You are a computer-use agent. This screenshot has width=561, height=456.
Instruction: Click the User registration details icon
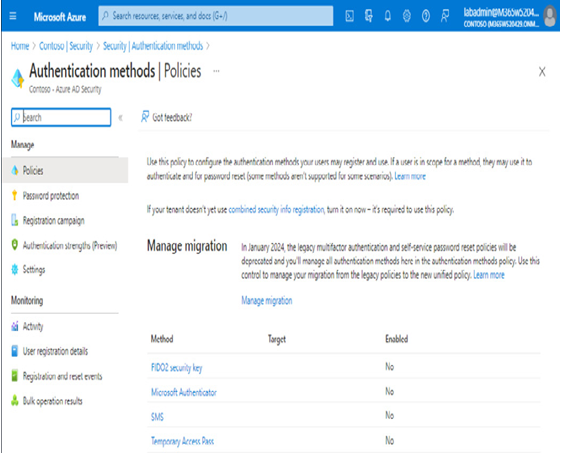[15, 351]
